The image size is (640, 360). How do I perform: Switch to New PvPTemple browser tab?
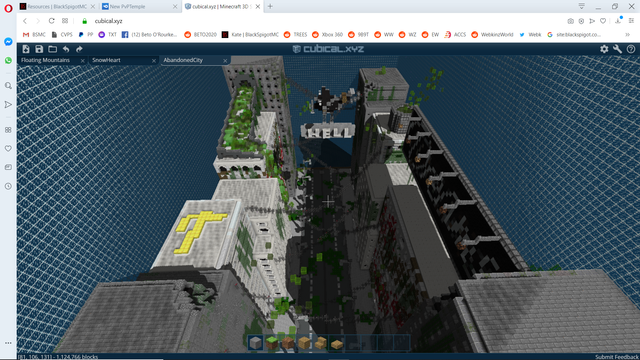tap(140, 7)
